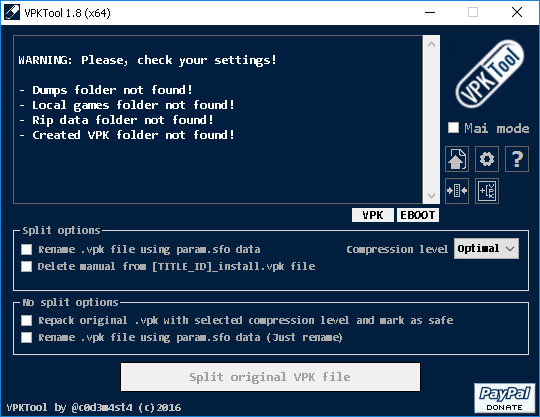The width and height of the screenshot is (540, 417).
Task: Click the split/compress arrows icon
Action: [x=457, y=190]
